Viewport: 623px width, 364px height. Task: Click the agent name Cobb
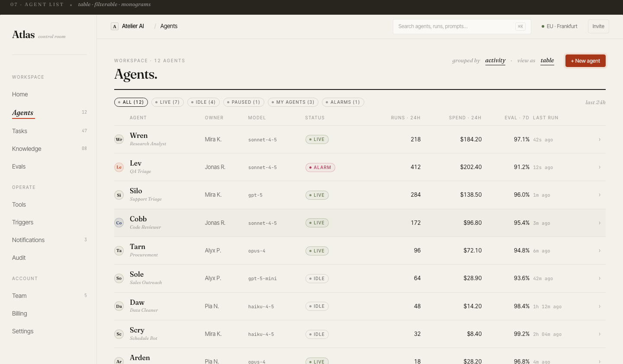pos(138,219)
